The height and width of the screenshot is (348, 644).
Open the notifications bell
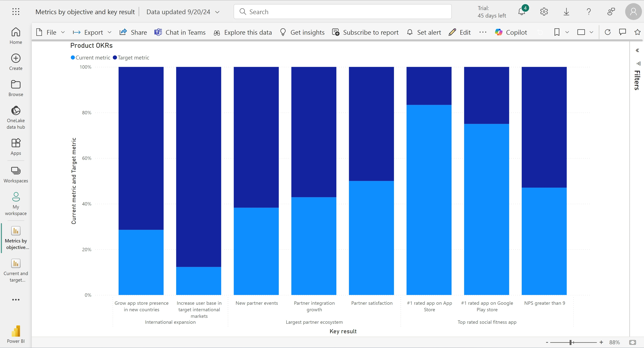pos(522,12)
